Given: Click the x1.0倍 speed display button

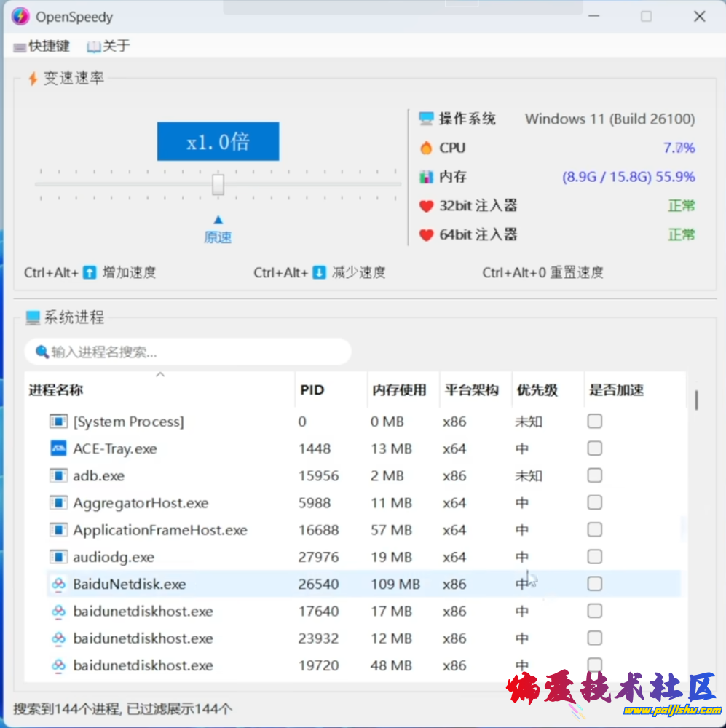Looking at the screenshot, I should [x=218, y=141].
